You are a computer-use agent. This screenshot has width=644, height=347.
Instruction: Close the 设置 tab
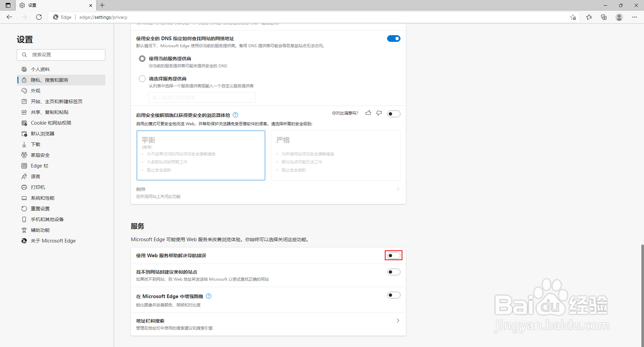(x=91, y=5)
